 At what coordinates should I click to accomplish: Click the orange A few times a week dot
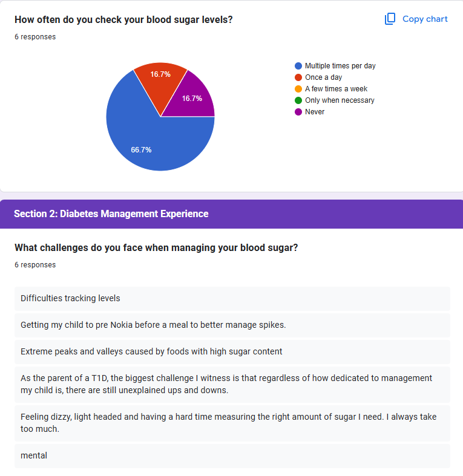(298, 89)
